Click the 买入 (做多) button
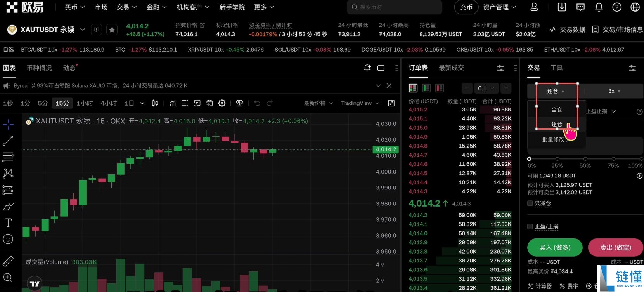The height and width of the screenshot is (292, 644). (x=555, y=247)
